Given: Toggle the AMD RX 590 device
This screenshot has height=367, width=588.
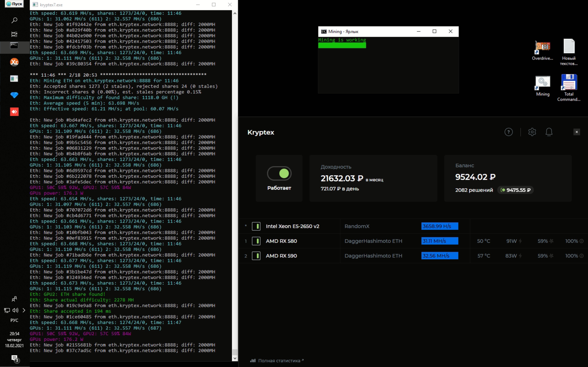Looking at the screenshot, I should (256, 256).
